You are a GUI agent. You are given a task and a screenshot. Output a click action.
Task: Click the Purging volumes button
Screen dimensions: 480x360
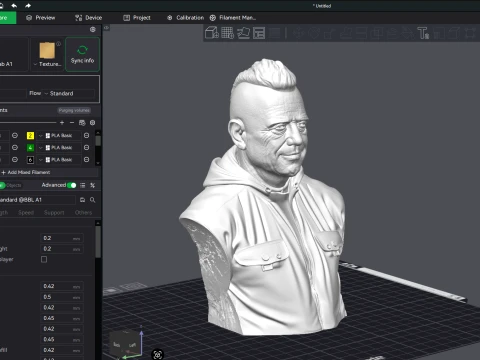coord(74,110)
